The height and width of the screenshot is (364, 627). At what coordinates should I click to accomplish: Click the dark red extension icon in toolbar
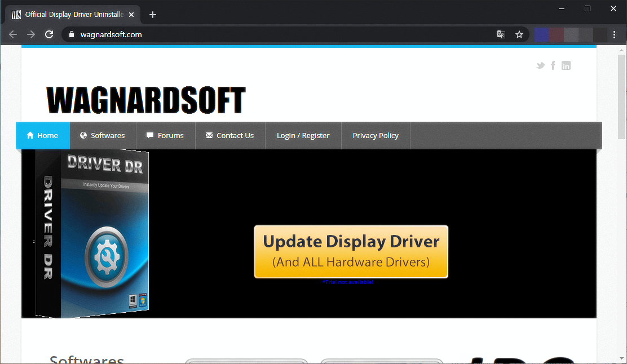click(556, 35)
